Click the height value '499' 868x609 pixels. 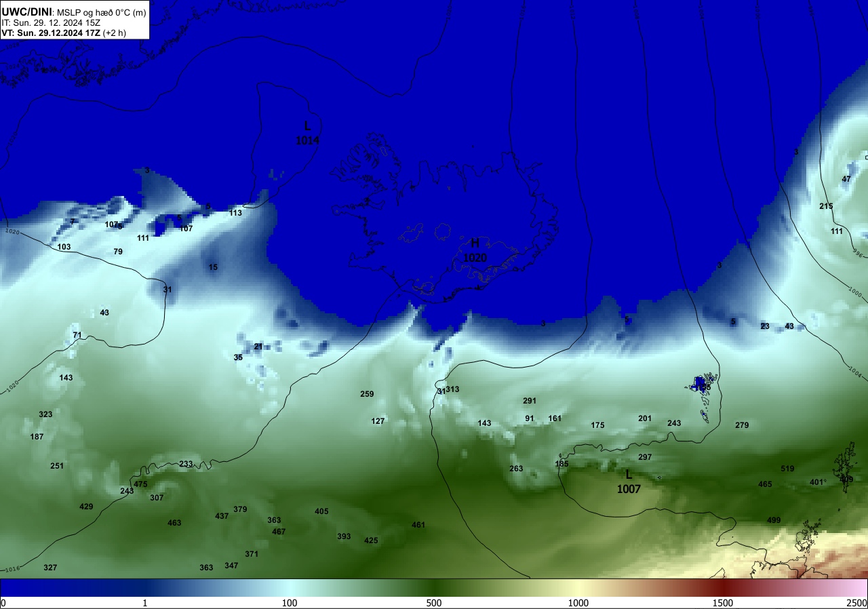tap(774, 520)
